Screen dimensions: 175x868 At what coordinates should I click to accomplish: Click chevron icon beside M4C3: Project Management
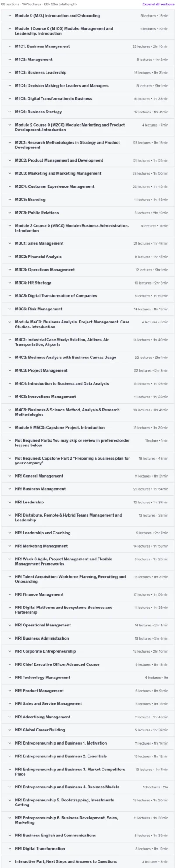click(x=9, y=370)
